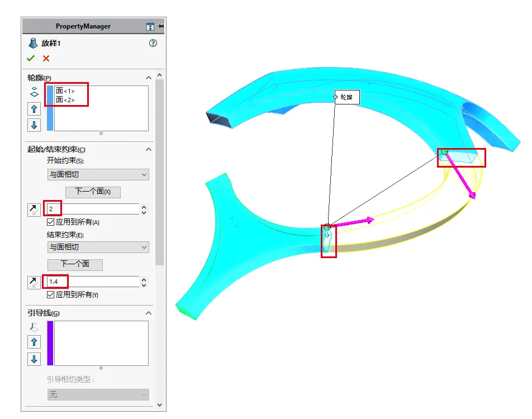
Task: Click 下一个面(X) button for start constraint
Action: click(x=93, y=192)
